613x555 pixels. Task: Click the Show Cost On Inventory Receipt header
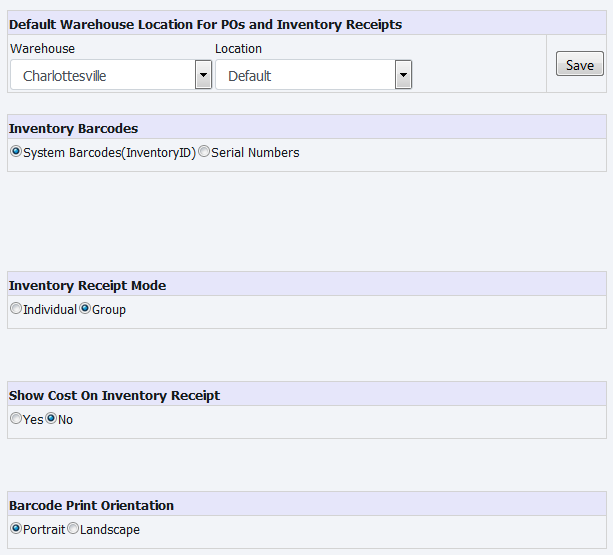(x=114, y=396)
